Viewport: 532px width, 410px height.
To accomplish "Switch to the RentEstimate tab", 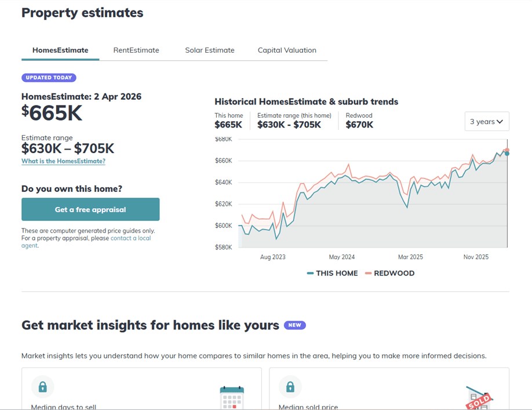I will [x=136, y=50].
